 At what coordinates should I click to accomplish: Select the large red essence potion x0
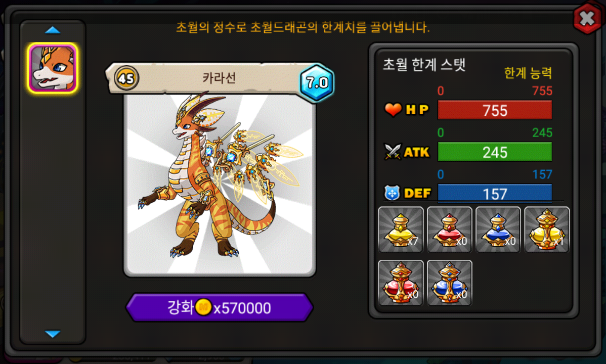point(401,283)
